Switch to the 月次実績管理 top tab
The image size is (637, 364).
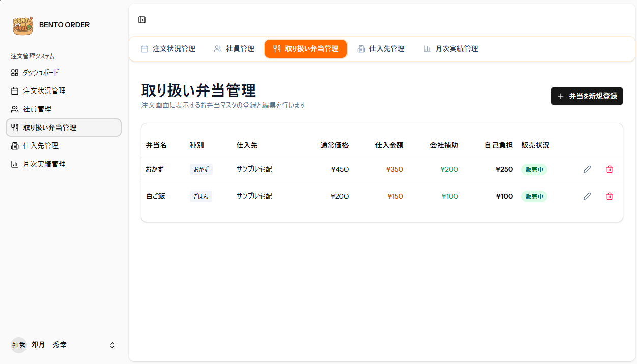pyautogui.click(x=451, y=49)
